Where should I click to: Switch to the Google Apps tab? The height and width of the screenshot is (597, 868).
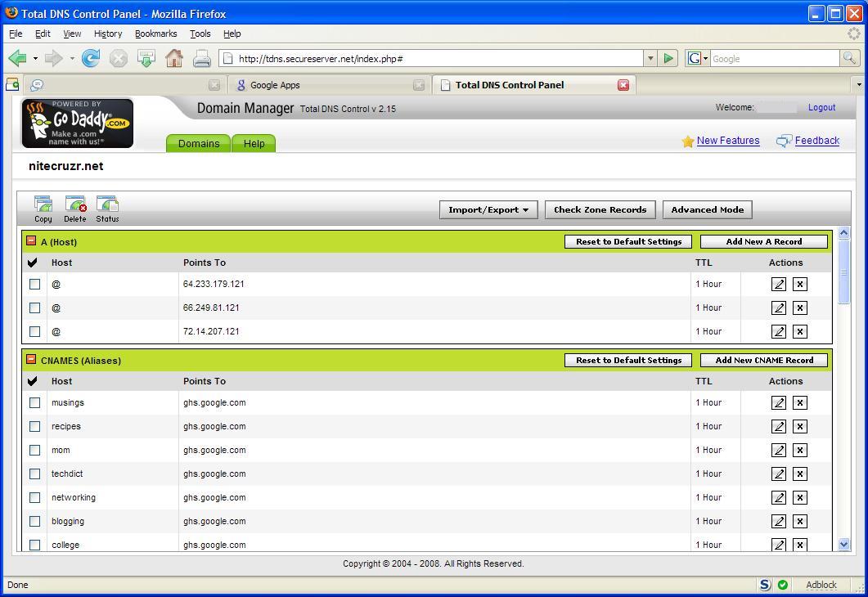[329, 85]
